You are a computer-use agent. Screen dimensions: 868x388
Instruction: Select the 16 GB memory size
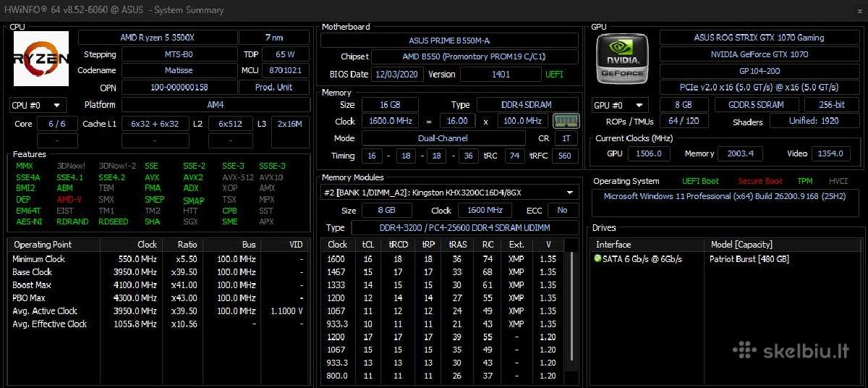coord(390,105)
